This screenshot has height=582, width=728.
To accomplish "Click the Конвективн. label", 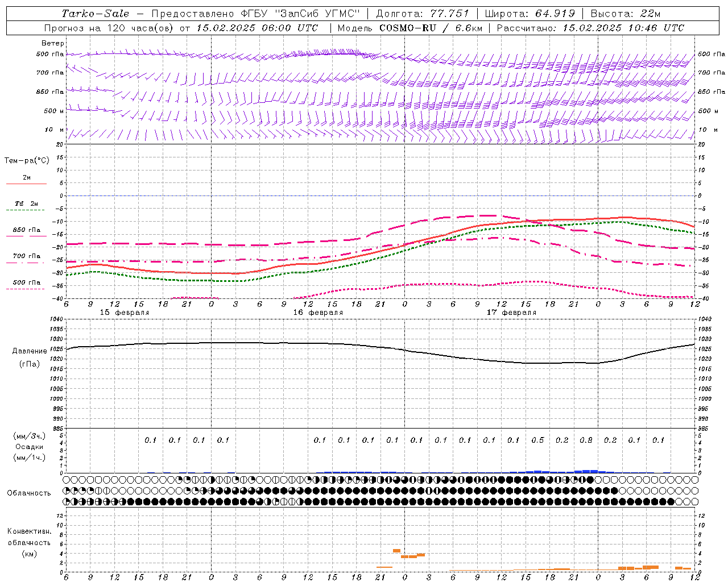I will (30, 531).
